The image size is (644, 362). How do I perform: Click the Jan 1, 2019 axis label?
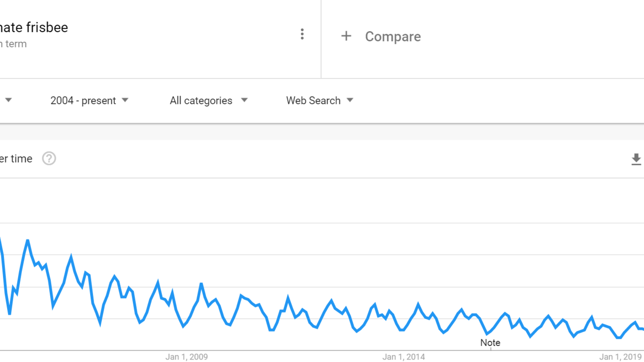tap(620, 357)
